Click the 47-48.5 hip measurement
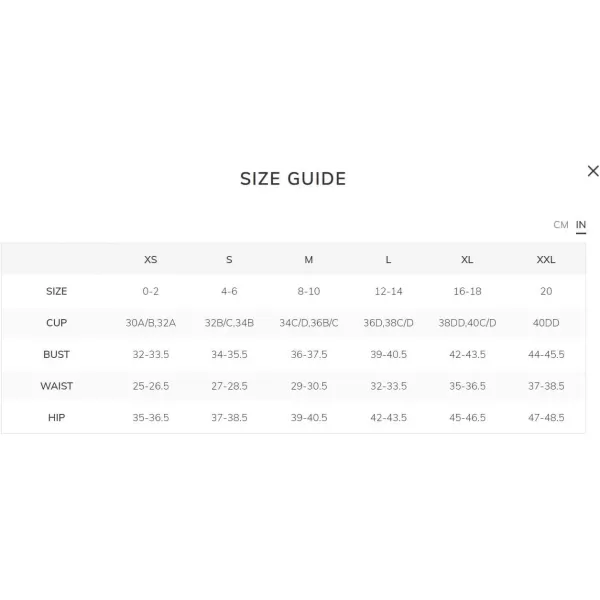The image size is (600, 600). 546,417
